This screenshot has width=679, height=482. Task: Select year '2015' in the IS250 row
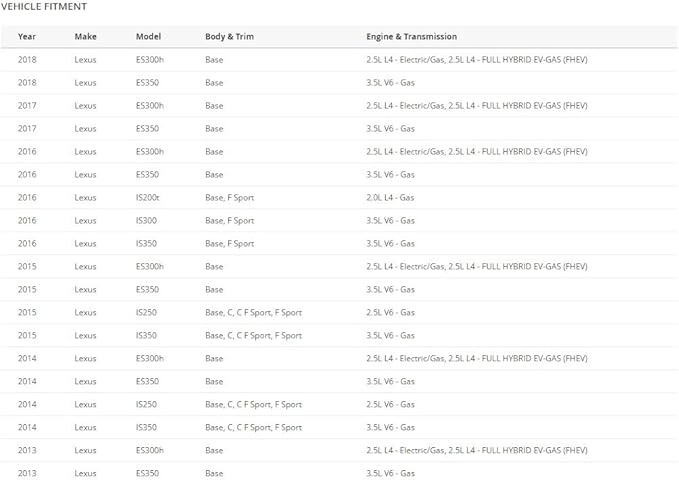tap(27, 312)
